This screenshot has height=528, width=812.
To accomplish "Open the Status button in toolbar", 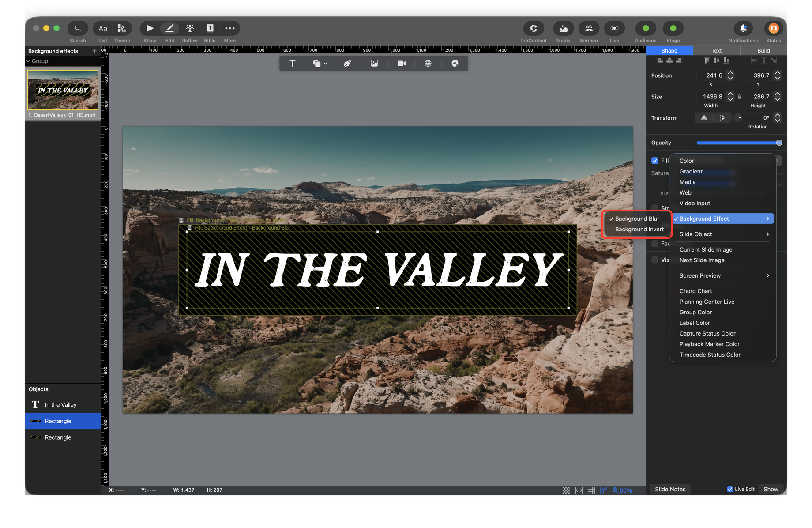I will (x=773, y=28).
